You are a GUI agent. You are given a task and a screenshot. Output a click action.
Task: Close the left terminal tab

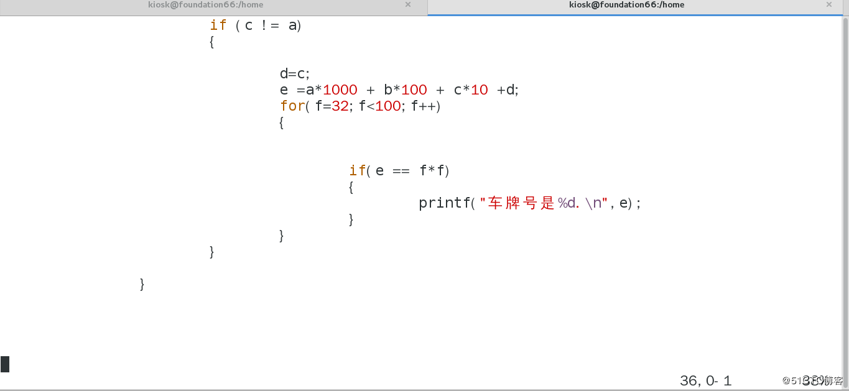click(408, 4)
